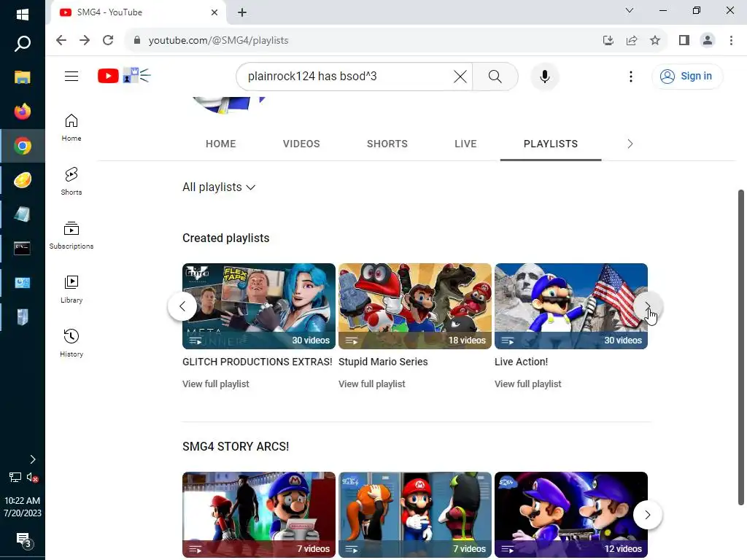Click the Sign in button
The image size is (747, 560).
click(686, 76)
